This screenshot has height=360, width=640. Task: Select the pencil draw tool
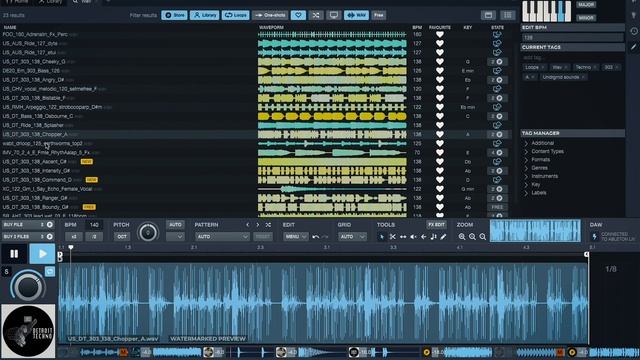443,237
